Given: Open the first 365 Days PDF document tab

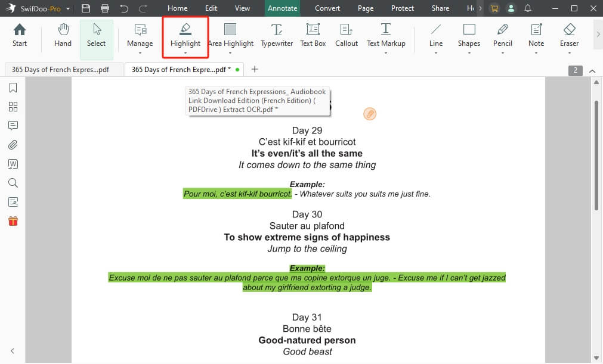Looking at the screenshot, I should coord(60,70).
